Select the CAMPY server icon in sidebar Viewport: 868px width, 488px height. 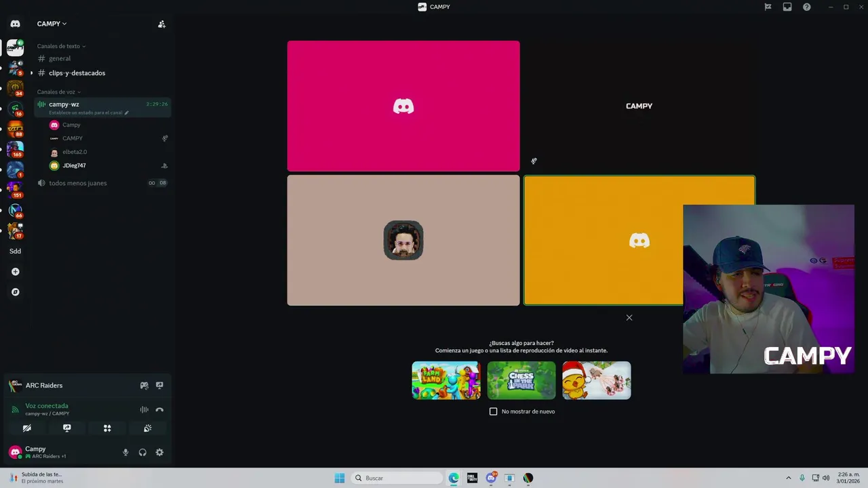click(15, 47)
